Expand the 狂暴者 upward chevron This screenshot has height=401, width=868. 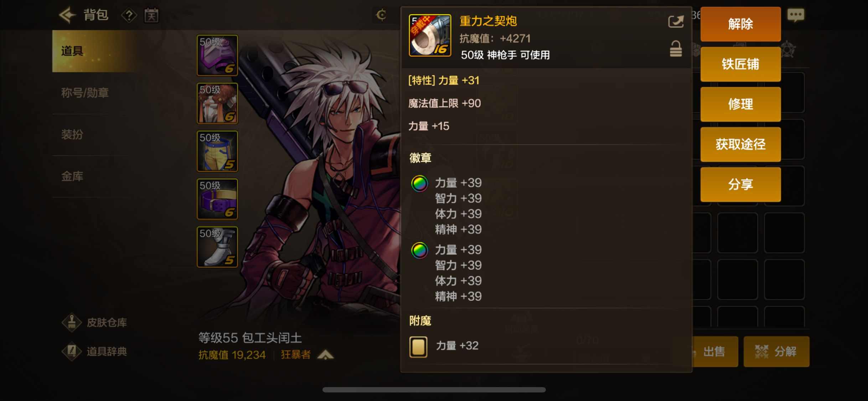coord(325,355)
